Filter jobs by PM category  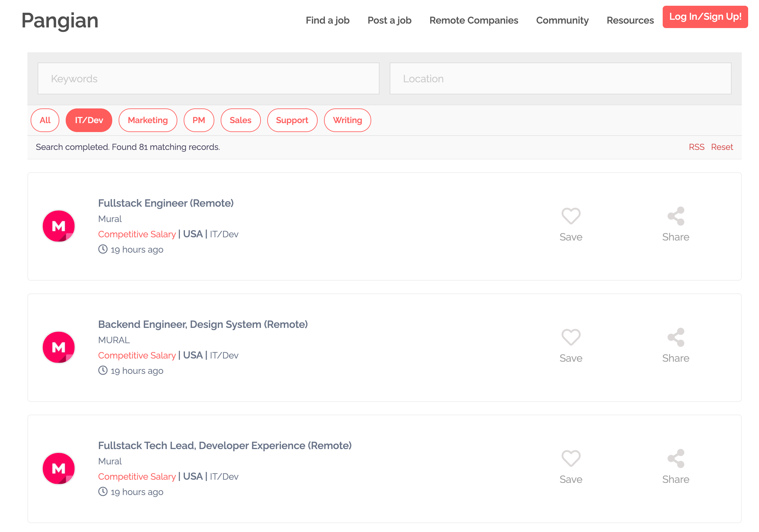pyautogui.click(x=199, y=120)
